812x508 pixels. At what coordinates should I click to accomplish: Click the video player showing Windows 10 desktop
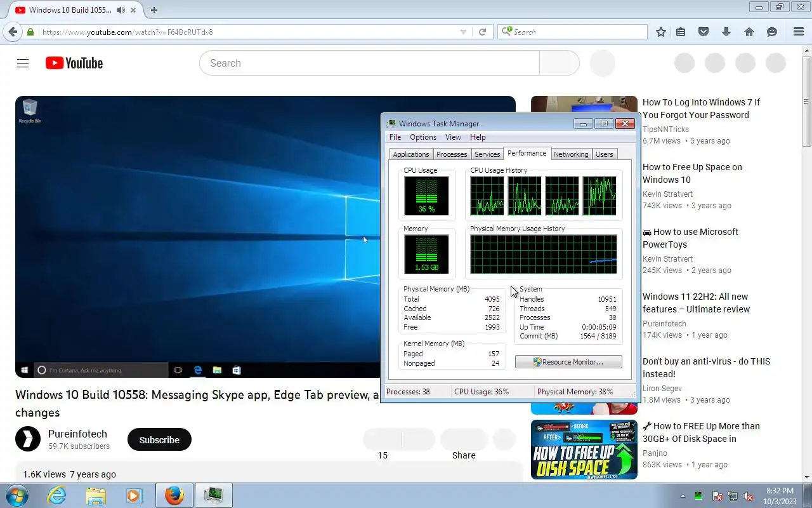click(x=197, y=237)
